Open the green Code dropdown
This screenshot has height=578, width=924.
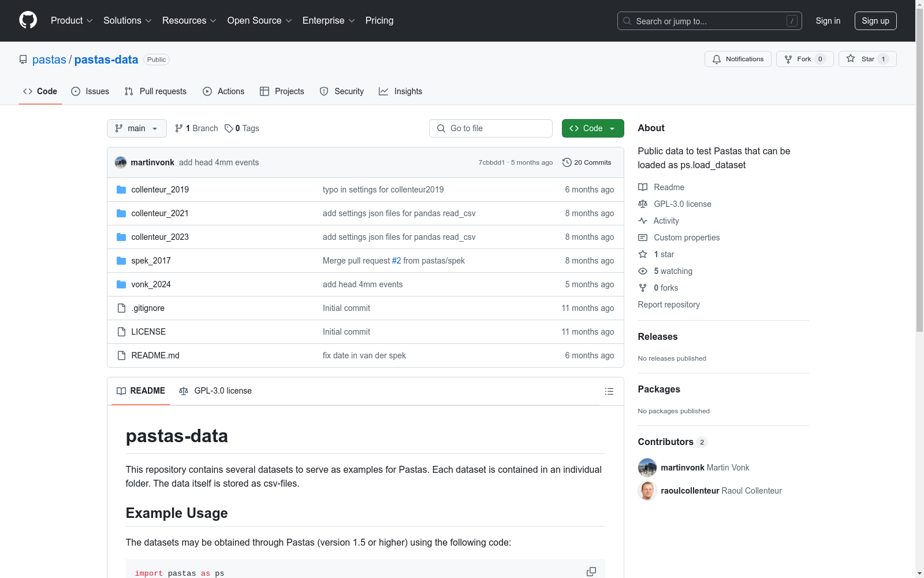[x=593, y=128]
